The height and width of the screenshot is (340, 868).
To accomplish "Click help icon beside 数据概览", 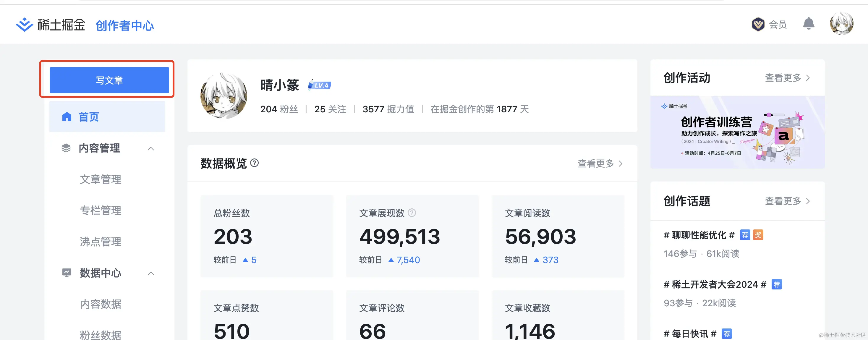I will pos(255,163).
